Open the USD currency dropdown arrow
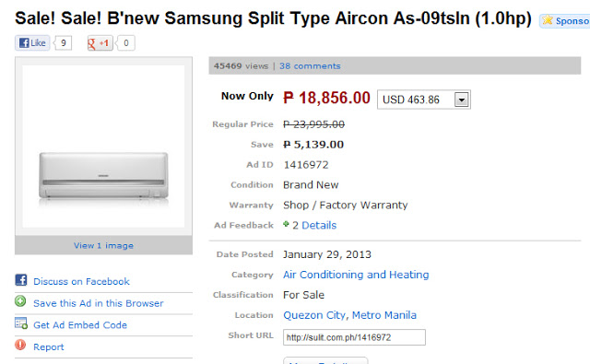Screen dimensions: 590x364 pyautogui.click(x=462, y=100)
